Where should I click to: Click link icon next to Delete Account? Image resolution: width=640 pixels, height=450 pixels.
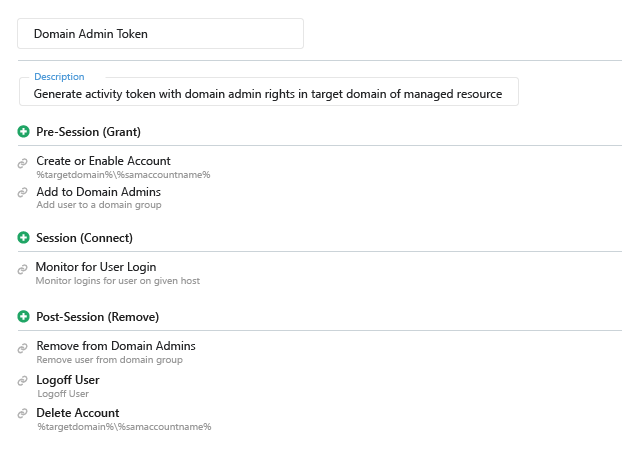pos(23,414)
